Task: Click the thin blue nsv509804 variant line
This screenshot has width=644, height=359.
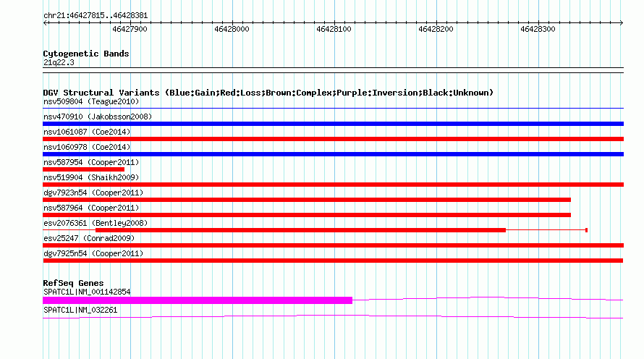Action: 333,108
